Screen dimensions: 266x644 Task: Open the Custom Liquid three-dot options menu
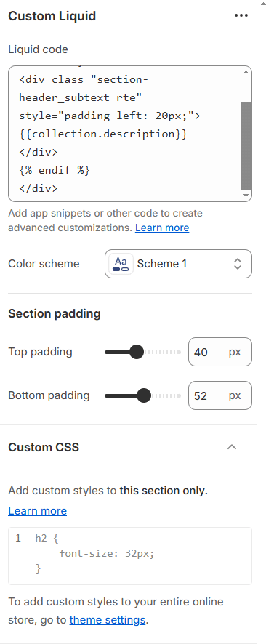coord(241,15)
